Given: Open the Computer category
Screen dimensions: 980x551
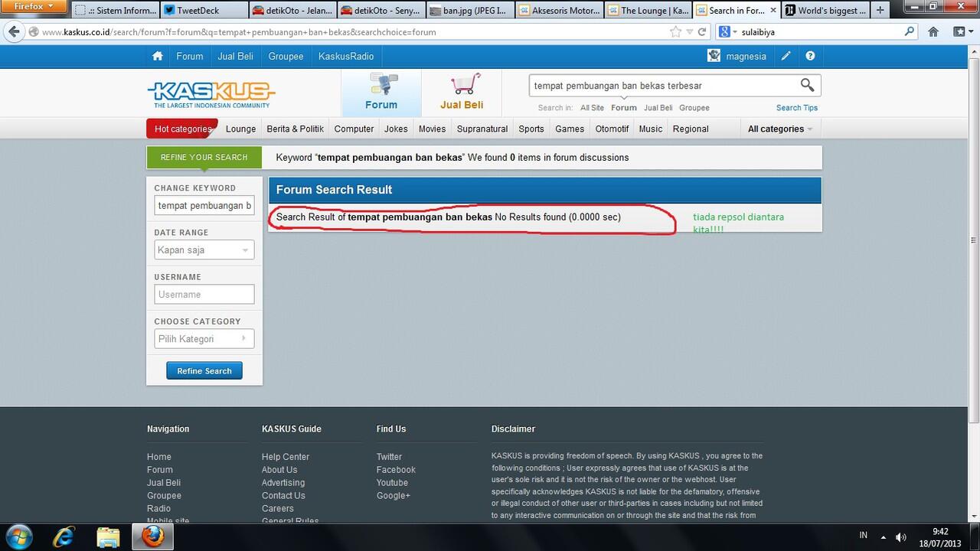Looking at the screenshot, I should click(x=354, y=129).
